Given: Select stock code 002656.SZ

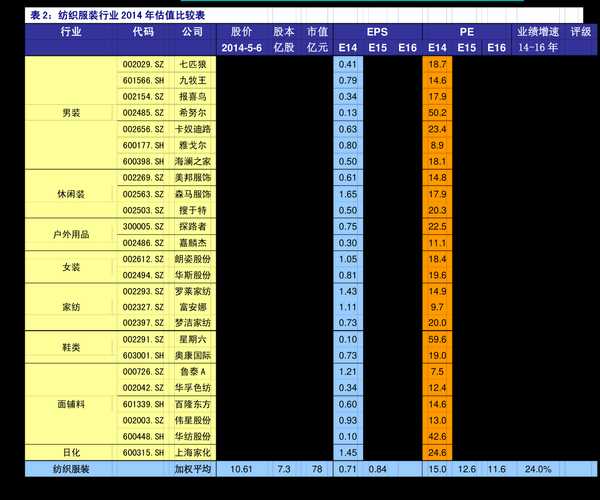Looking at the screenshot, I should (x=143, y=129).
